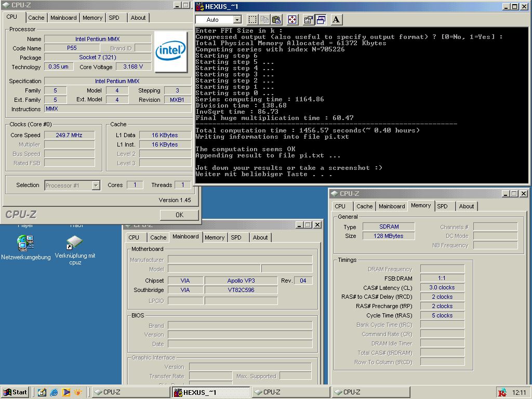
Task: Click the 'Version 1.45' label in CPU-Z
Action: 175,200
